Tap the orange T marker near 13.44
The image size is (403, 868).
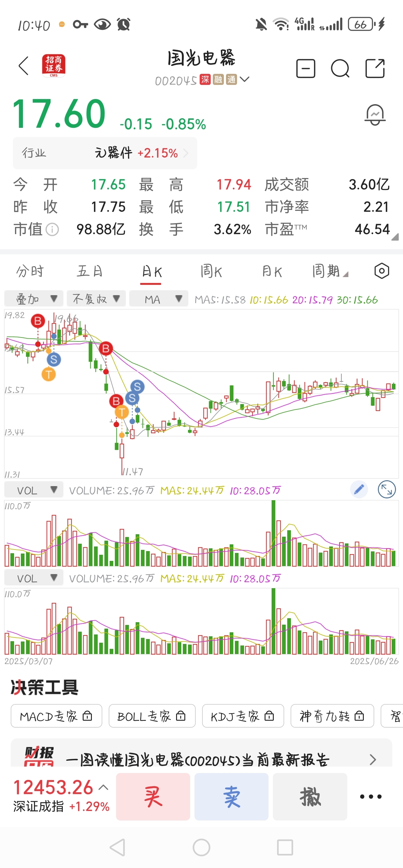click(122, 412)
